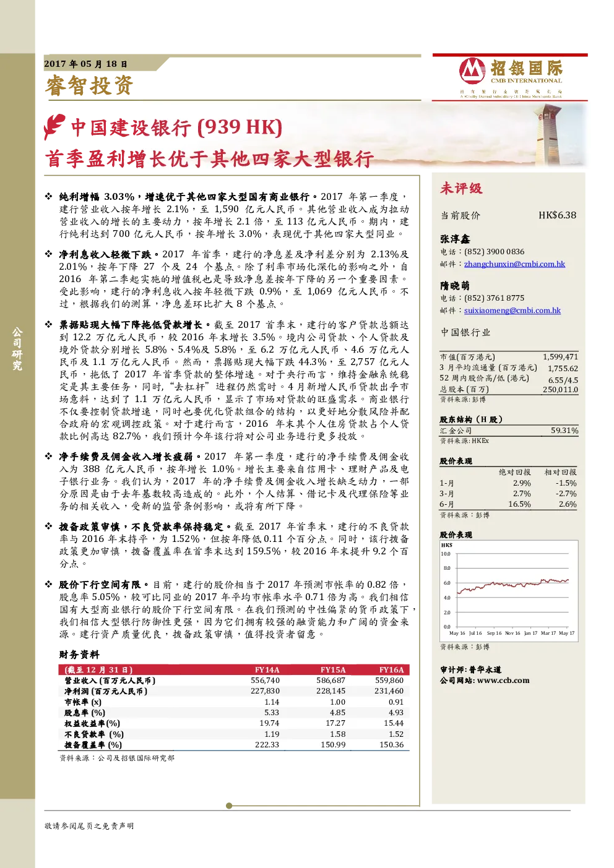Click the FY16A column header
Screen dimensions: 614x868
coord(391,670)
